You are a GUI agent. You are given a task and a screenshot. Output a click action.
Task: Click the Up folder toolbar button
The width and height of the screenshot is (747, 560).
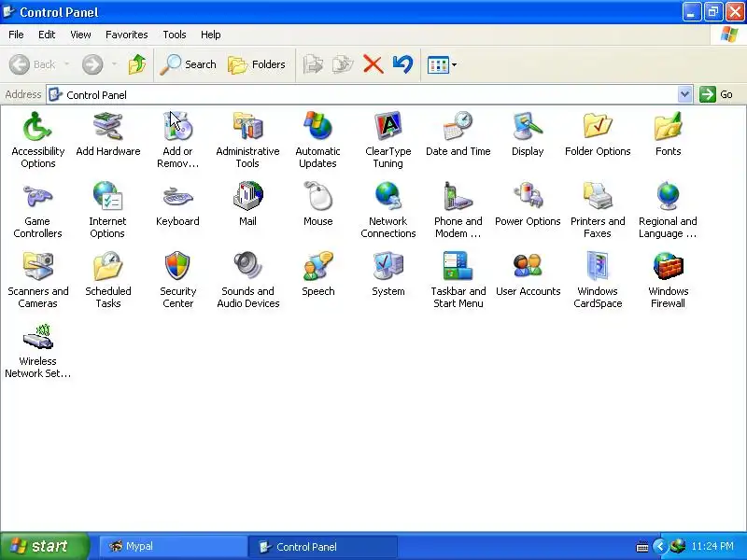pyautogui.click(x=137, y=64)
